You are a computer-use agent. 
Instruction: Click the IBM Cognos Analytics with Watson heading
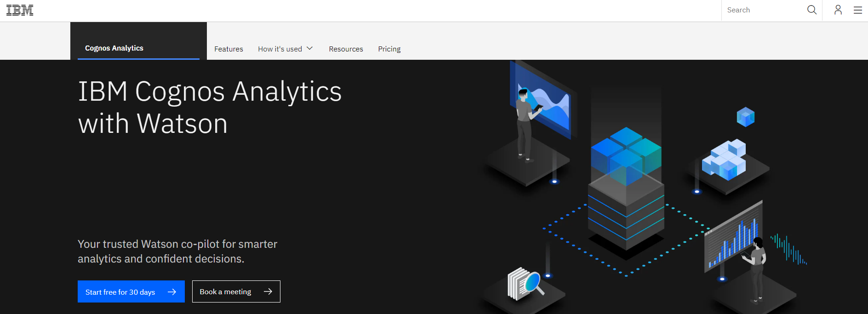click(x=210, y=107)
